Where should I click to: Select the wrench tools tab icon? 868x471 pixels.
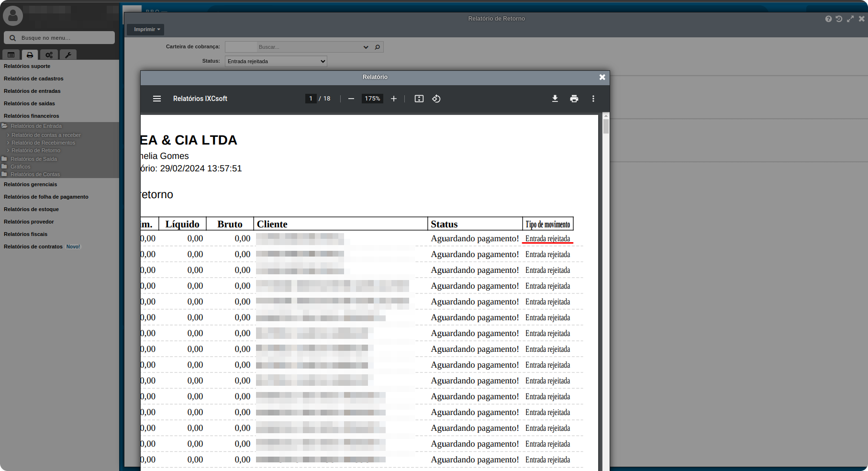68,55
